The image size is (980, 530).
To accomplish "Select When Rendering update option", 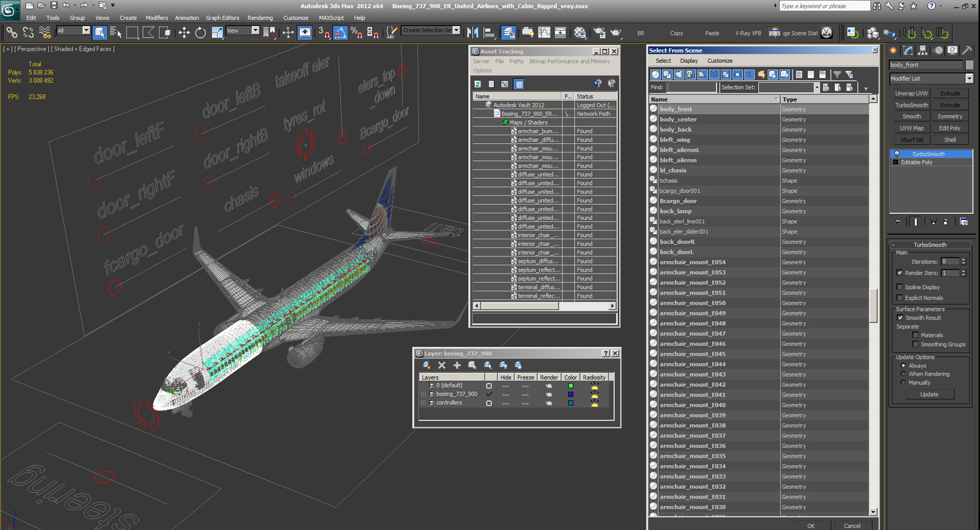I will coord(903,374).
